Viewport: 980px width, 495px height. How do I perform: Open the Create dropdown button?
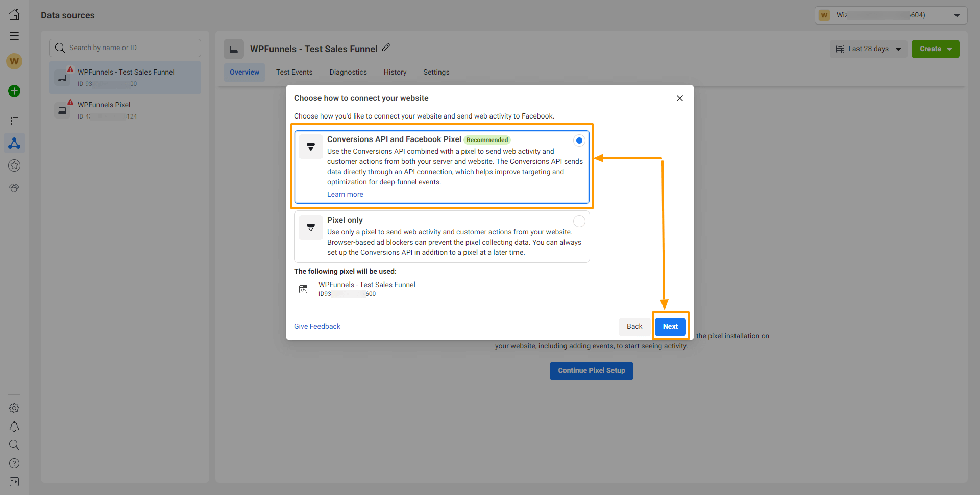935,49
